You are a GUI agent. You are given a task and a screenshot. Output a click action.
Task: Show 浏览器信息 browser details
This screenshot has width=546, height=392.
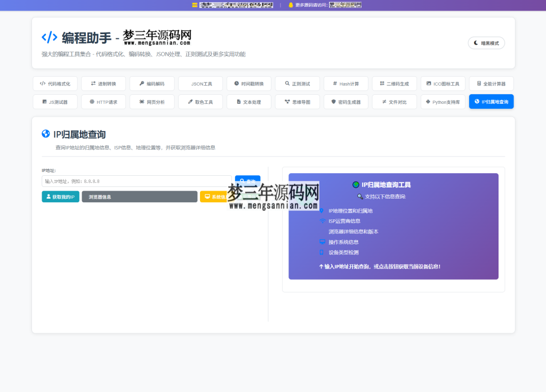point(139,196)
